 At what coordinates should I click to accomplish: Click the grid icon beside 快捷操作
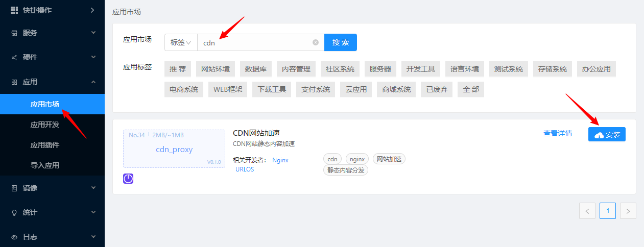[14, 10]
